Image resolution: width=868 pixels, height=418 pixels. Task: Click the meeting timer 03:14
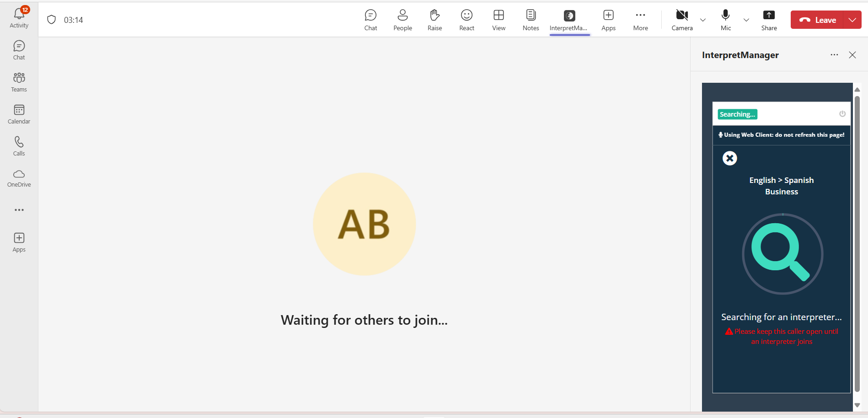(x=74, y=20)
